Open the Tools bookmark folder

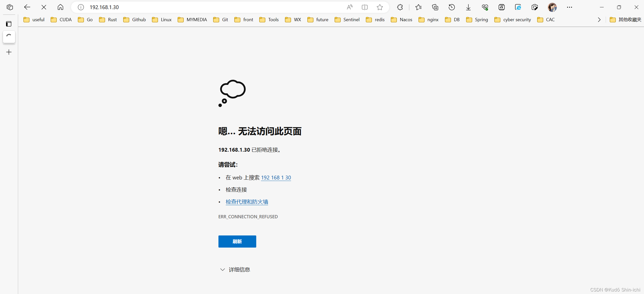coord(269,20)
